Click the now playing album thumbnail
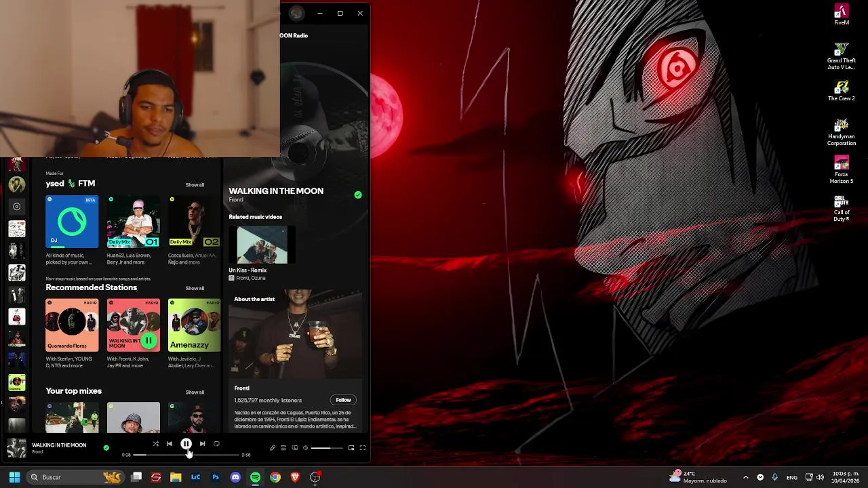Image resolution: width=868 pixels, height=488 pixels. [16, 448]
